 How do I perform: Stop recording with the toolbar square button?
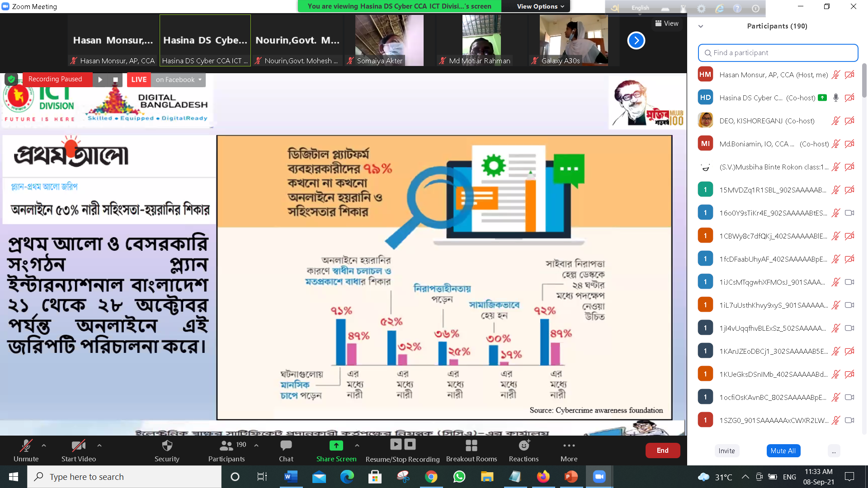tap(410, 444)
